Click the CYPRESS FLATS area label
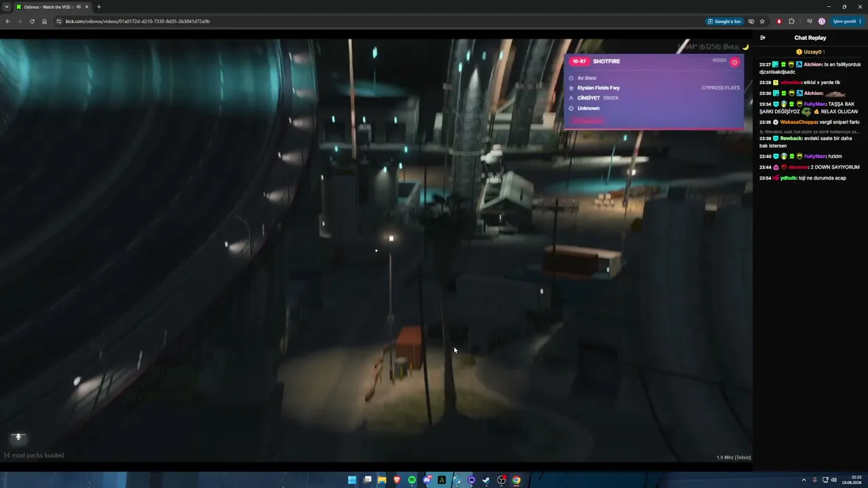 [x=721, y=88]
